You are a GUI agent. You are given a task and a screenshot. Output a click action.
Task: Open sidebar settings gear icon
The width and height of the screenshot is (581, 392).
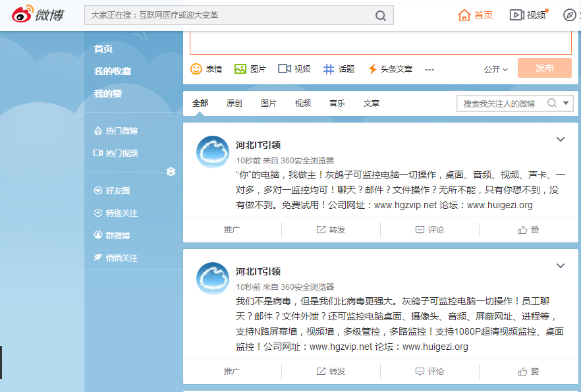click(171, 172)
